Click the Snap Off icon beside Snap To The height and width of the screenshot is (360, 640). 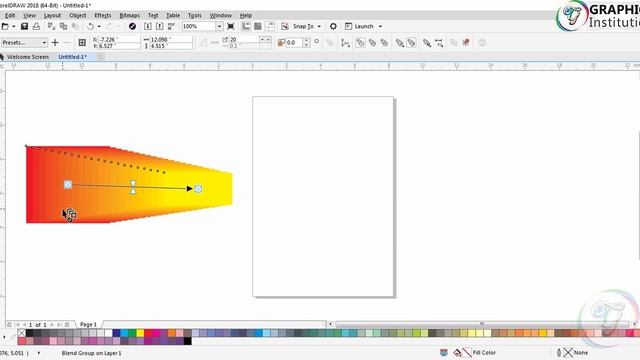[285, 26]
